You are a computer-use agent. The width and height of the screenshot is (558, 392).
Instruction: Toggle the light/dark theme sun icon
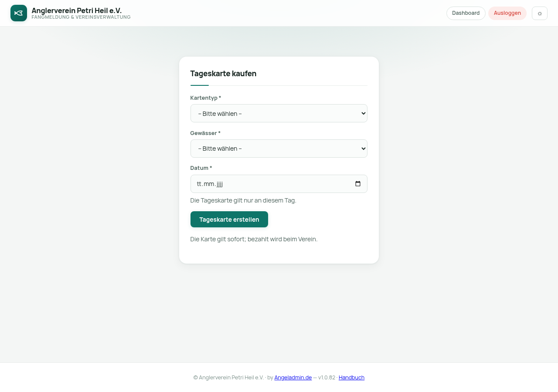coord(540,13)
